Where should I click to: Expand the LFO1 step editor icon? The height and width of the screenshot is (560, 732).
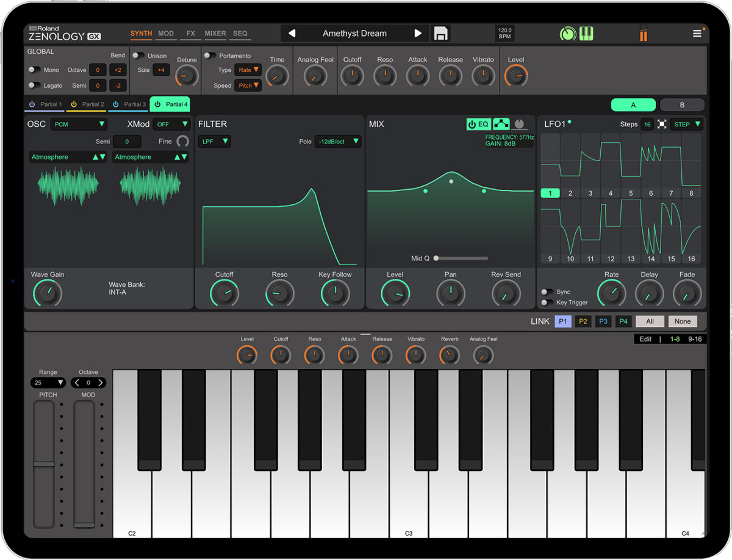(x=662, y=124)
